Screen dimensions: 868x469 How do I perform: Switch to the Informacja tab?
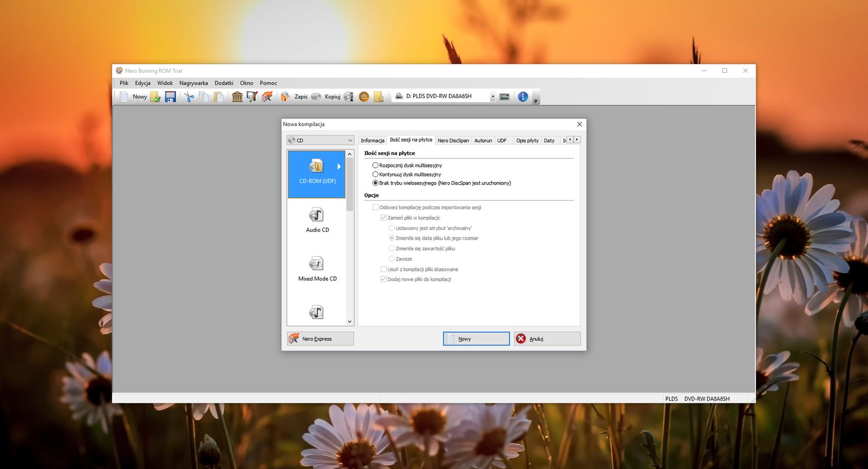[x=372, y=141]
